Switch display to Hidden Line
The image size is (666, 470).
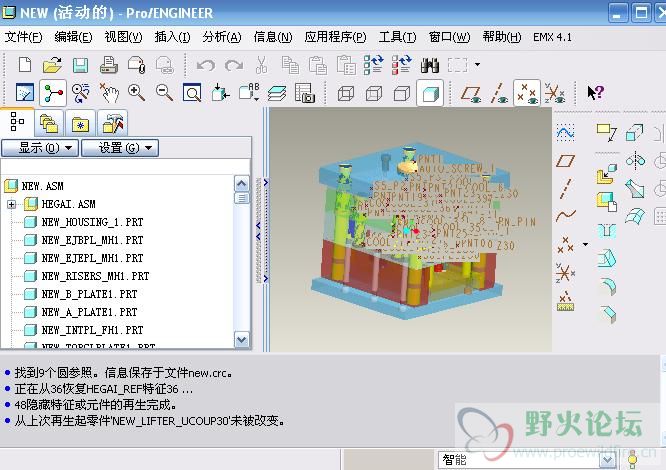(374, 93)
